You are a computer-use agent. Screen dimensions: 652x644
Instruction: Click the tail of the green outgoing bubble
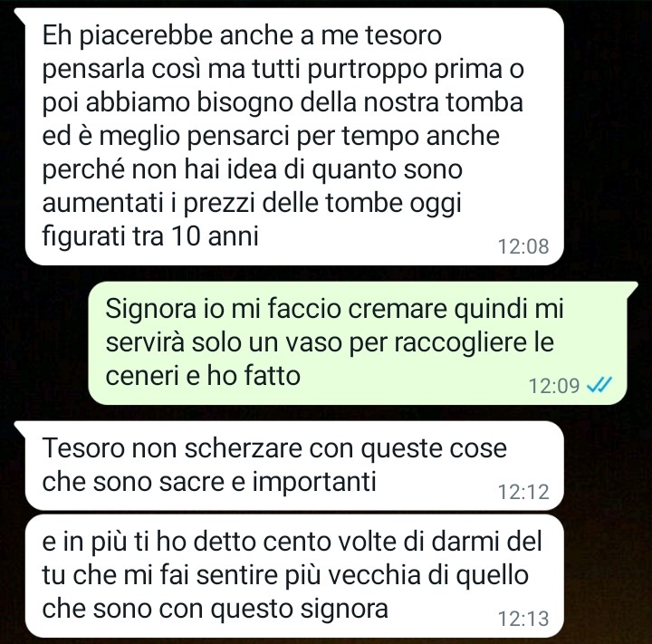[632, 289]
